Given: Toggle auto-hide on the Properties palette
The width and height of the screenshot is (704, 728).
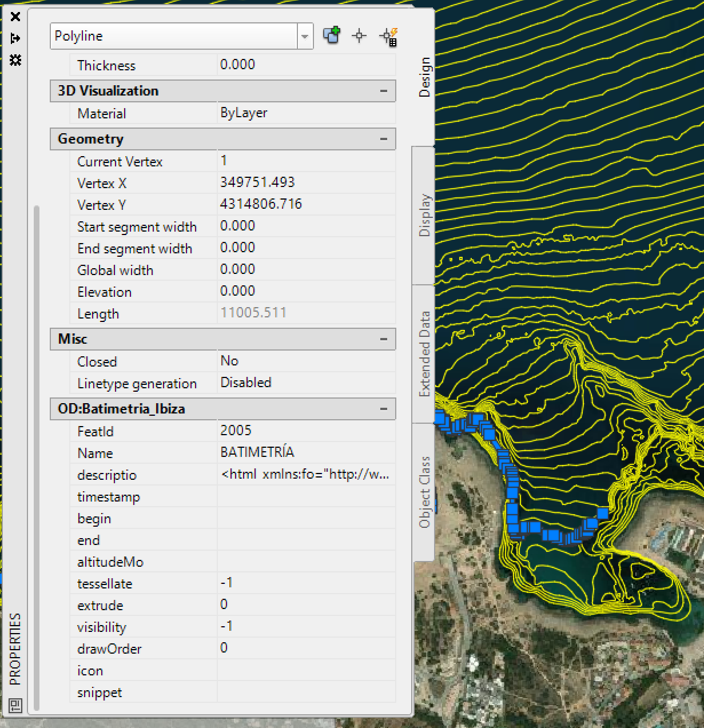Looking at the screenshot, I should [x=15, y=38].
